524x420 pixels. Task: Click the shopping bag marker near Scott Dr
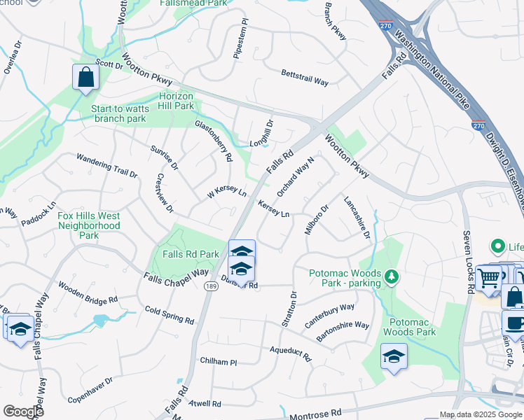pos(86,78)
